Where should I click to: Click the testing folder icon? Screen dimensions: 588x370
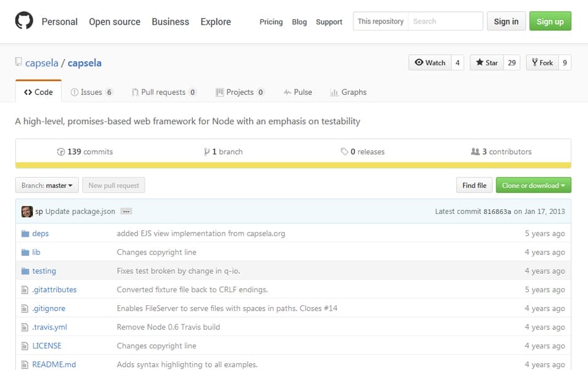point(25,271)
